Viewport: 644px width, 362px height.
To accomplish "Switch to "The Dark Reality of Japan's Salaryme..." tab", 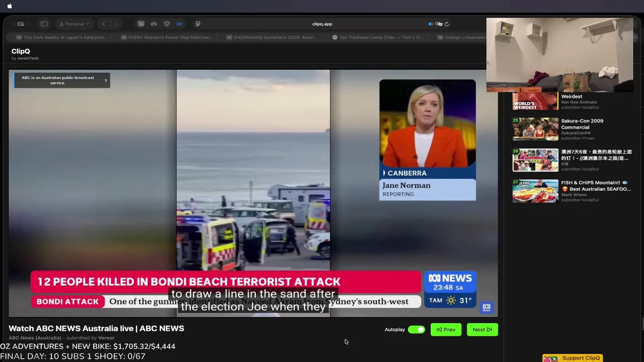I will click(61, 37).
